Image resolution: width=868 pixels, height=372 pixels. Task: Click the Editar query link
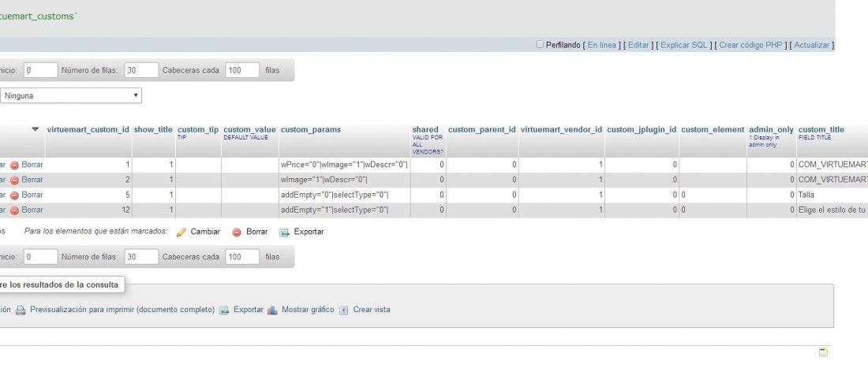click(x=638, y=46)
